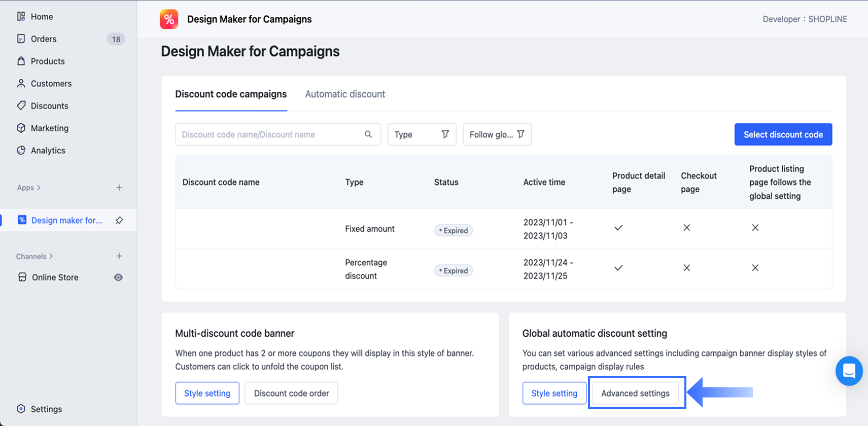Click the Orders badge showing 18
Viewport: 868px width, 426px height.
click(116, 39)
